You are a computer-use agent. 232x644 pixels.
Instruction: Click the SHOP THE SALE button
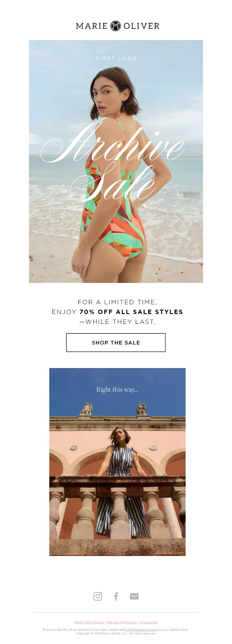pos(116,342)
